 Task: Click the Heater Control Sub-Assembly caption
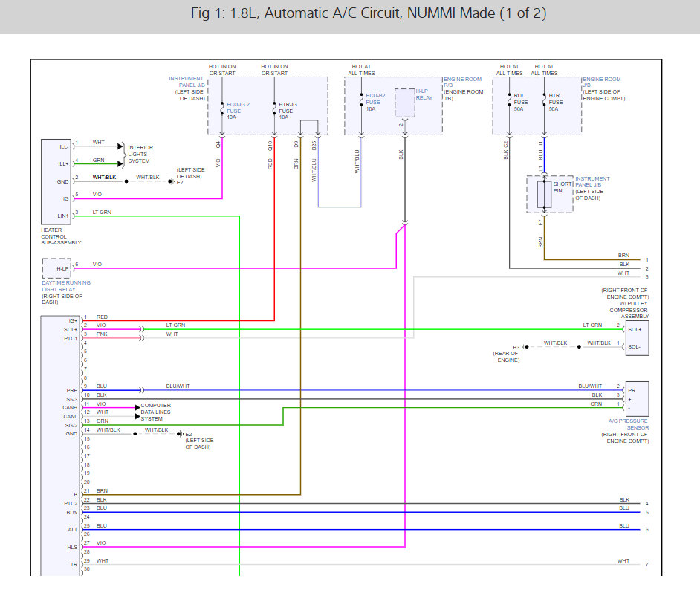coord(62,236)
